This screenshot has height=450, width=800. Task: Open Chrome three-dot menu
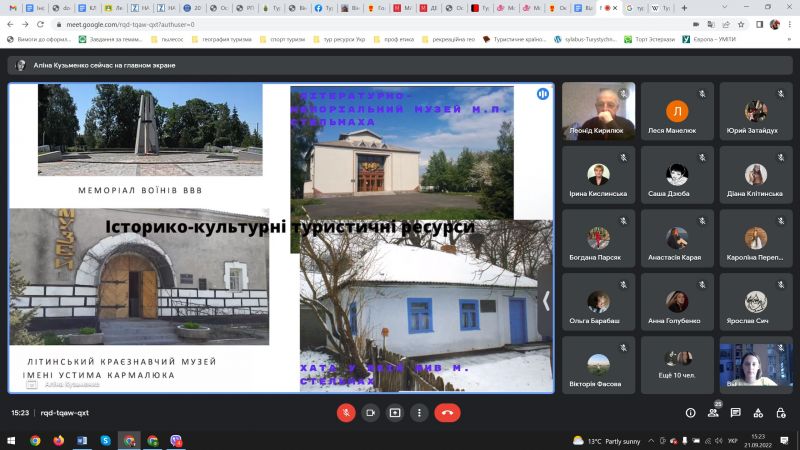790,24
